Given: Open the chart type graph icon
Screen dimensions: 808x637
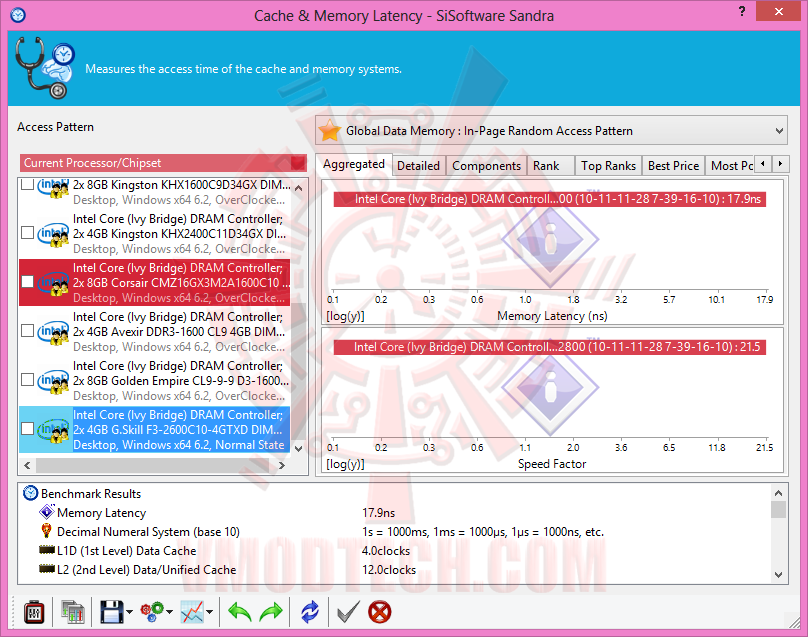Looking at the screenshot, I should 192,612.
